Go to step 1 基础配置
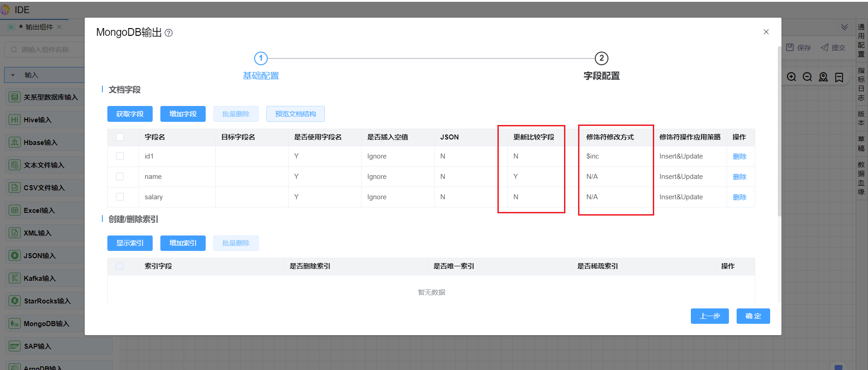 pos(260,58)
